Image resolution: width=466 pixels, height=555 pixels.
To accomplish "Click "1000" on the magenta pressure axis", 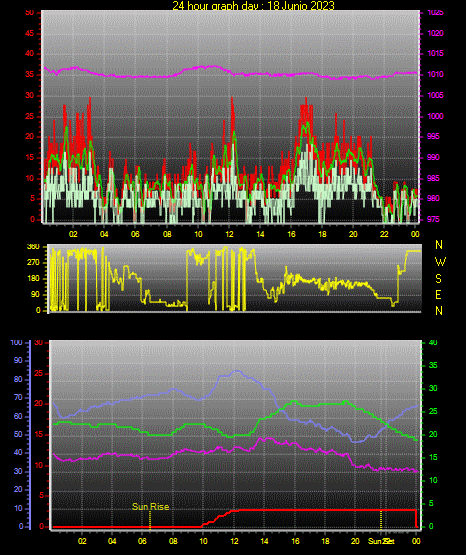I will coord(436,116).
